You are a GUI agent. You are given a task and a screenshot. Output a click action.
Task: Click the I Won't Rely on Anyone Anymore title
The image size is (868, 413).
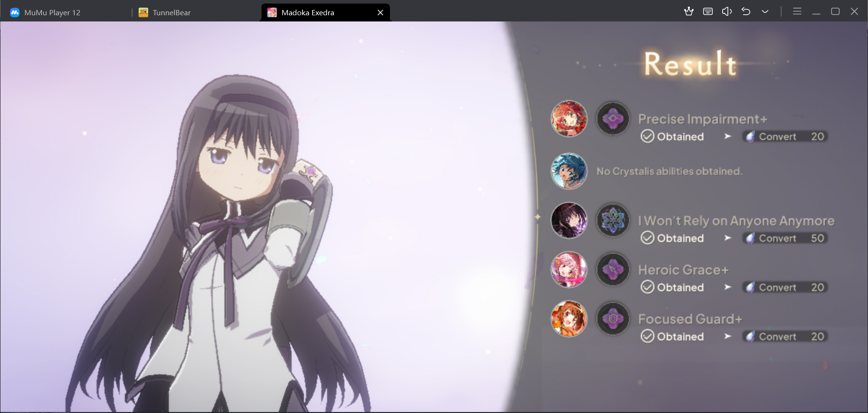[736, 221]
